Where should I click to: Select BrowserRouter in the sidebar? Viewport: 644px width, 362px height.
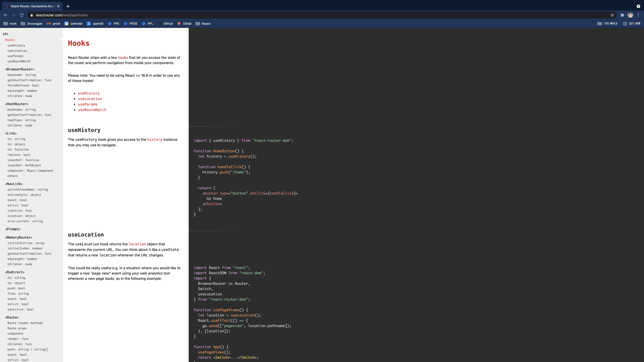[20, 69]
